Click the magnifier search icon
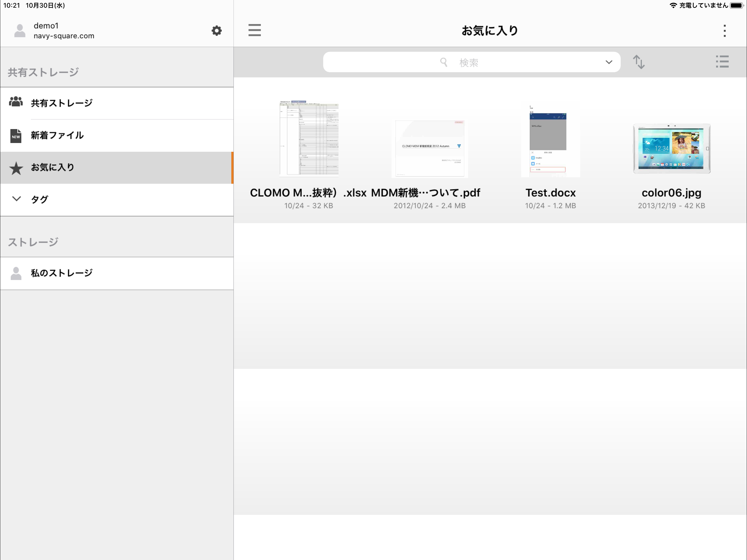 coord(444,62)
